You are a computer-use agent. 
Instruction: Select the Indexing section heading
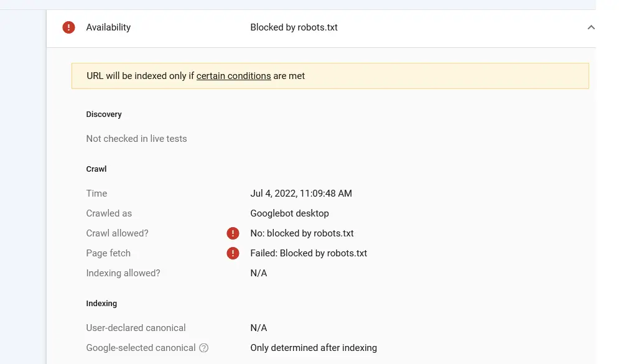coord(101,304)
